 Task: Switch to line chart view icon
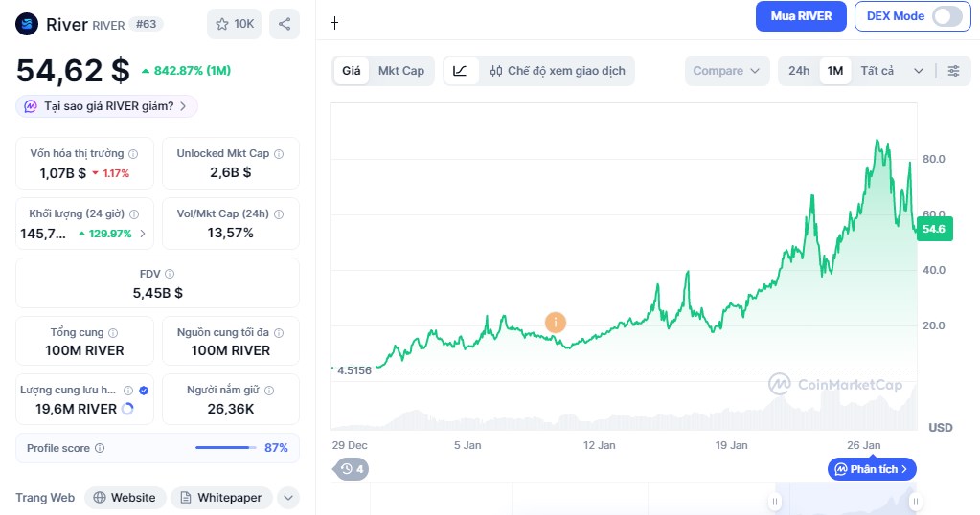pos(461,71)
